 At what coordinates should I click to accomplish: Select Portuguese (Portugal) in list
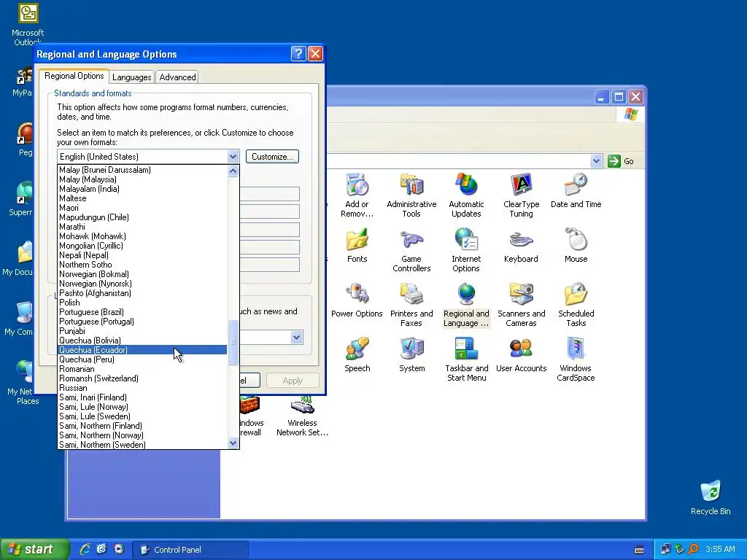[x=142, y=322]
